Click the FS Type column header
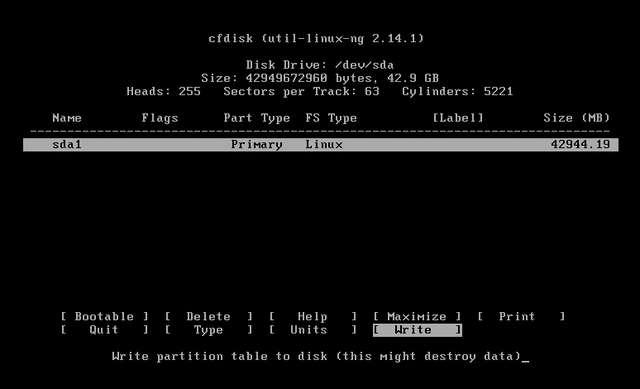Screen dimensions: 640x389 tap(331, 118)
